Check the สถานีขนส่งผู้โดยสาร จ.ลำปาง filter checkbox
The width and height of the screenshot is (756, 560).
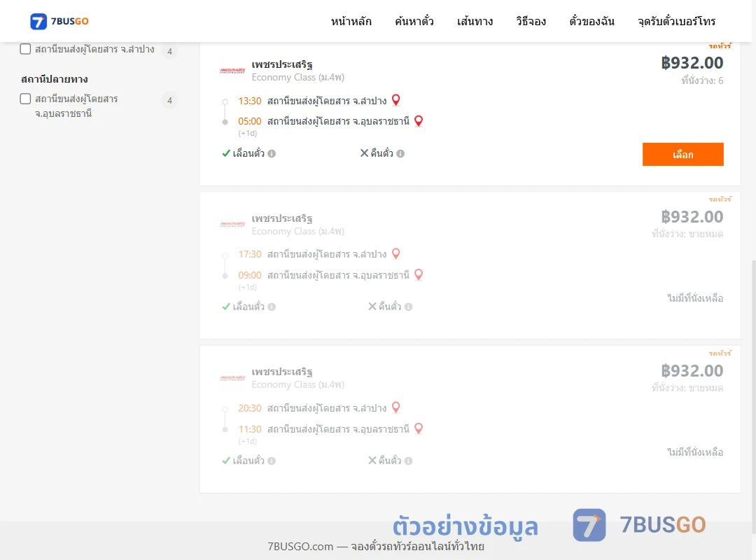(26, 49)
